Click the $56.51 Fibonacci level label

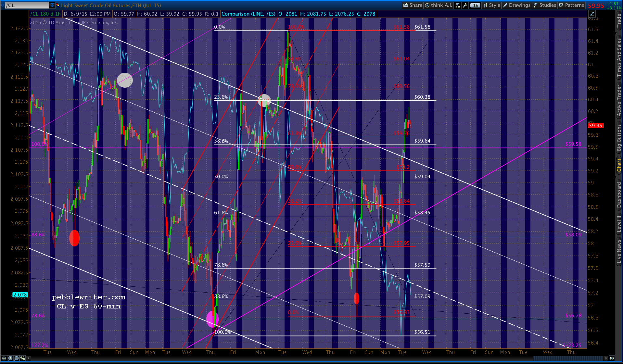(x=422, y=332)
